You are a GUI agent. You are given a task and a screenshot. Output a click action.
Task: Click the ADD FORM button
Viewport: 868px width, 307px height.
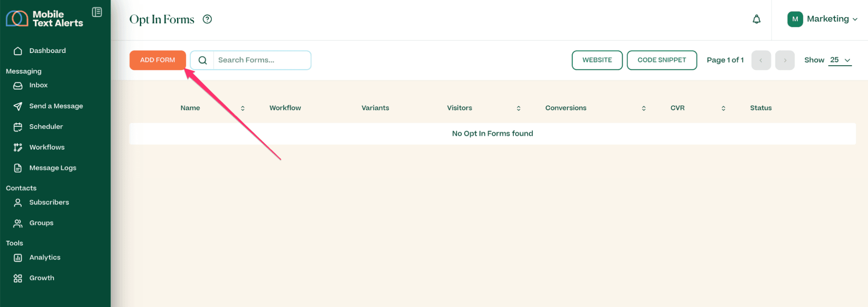click(158, 60)
